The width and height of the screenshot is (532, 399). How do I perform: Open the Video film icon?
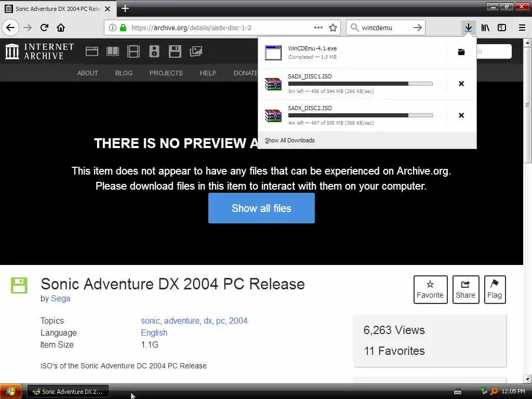click(134, 51)
